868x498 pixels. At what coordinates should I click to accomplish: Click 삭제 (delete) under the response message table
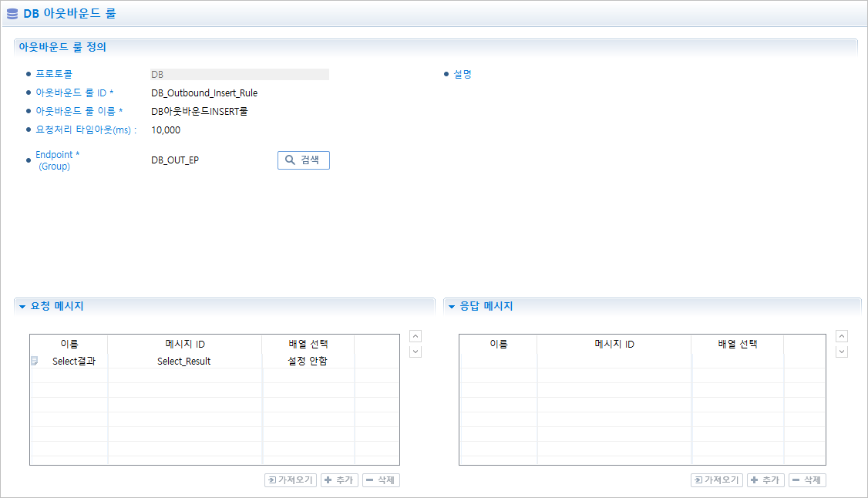pyautogui.click(x=807, y=480)
